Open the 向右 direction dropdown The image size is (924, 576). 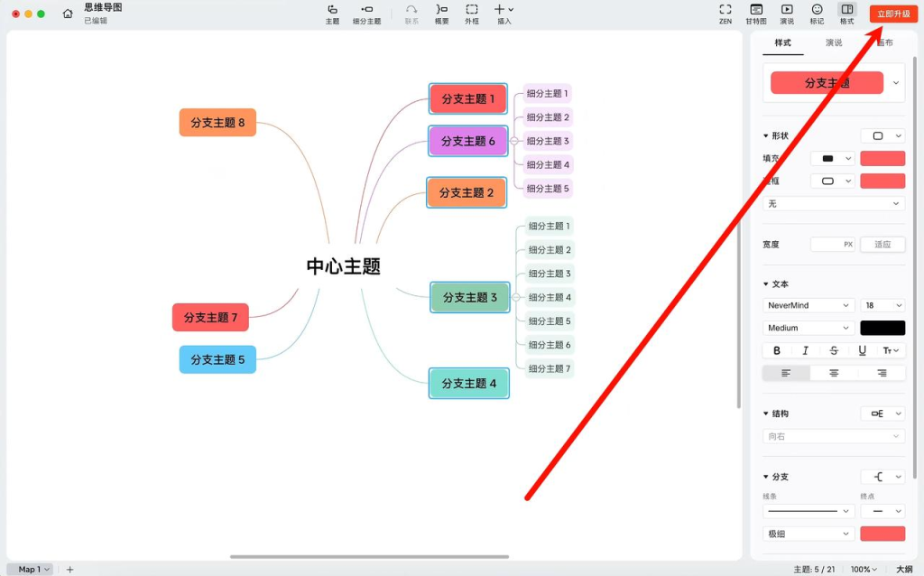[x=833, y=436]
